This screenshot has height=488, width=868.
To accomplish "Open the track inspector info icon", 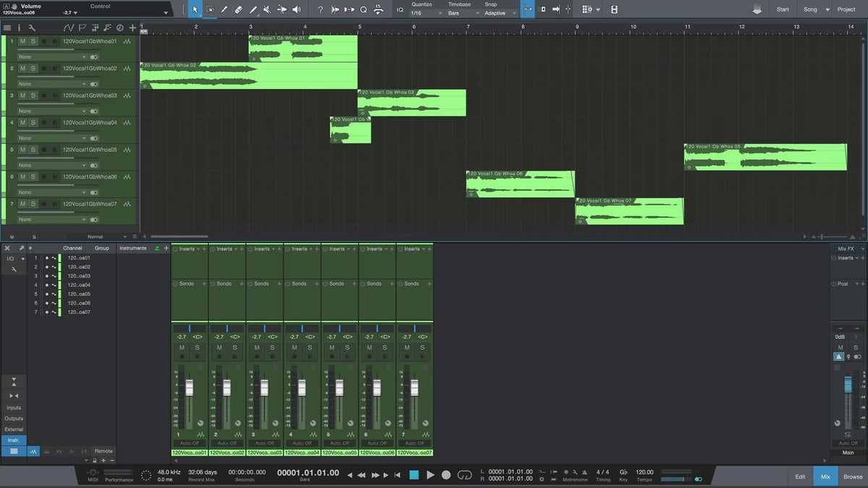I will click(x=19, y=27).
